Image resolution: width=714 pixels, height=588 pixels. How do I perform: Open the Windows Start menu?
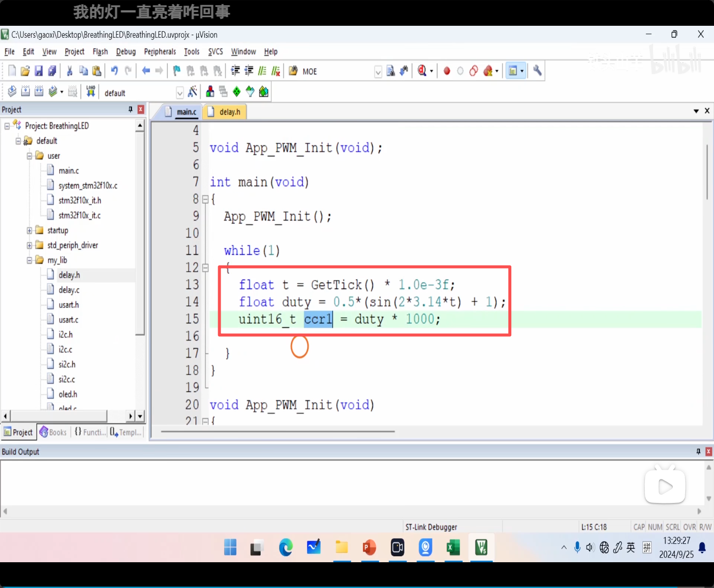pyautogui.click(x=230, y=548)
